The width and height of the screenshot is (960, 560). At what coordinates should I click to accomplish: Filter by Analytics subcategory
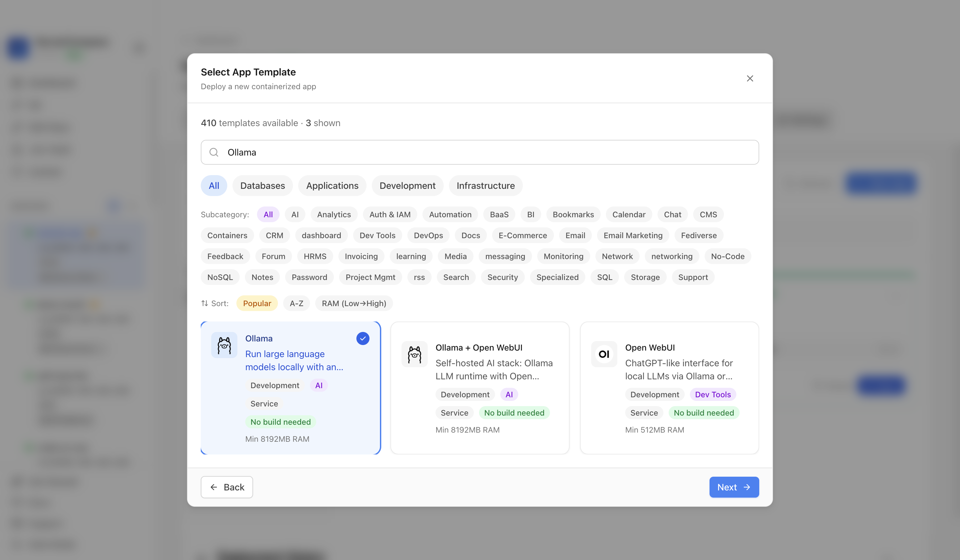click(x=334, y=215)
